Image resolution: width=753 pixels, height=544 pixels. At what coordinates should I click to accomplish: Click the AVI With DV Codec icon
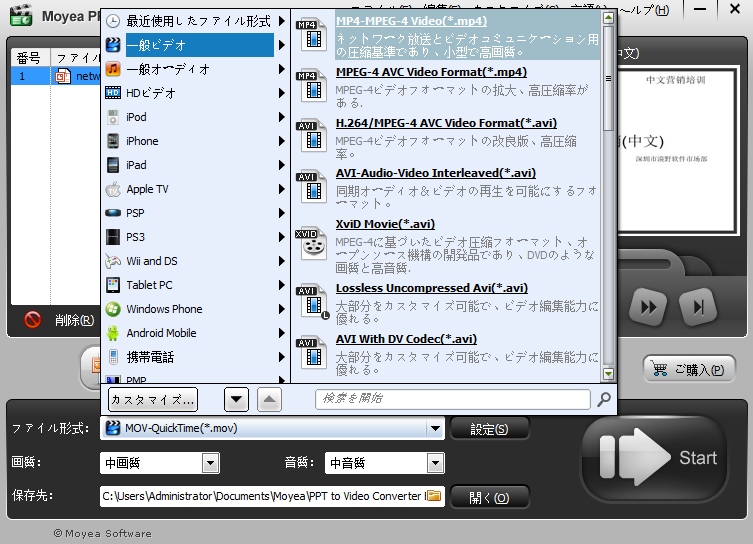point(312,353)
